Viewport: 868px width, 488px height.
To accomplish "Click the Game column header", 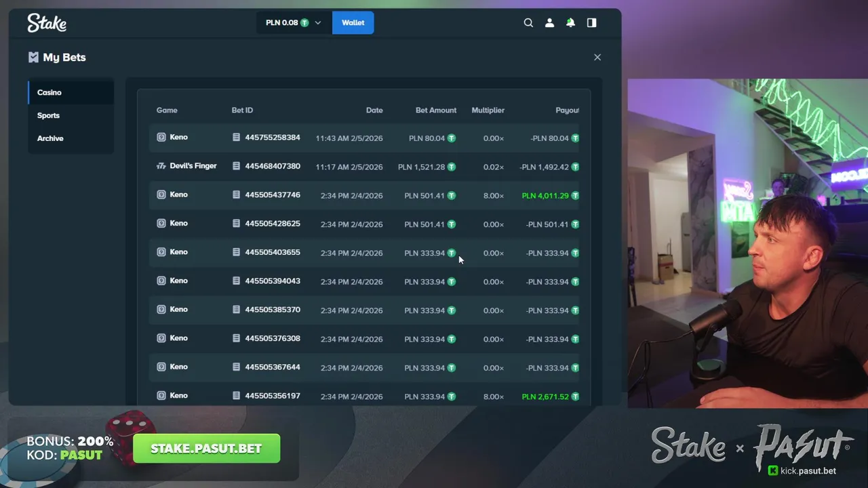I will 167,110.
